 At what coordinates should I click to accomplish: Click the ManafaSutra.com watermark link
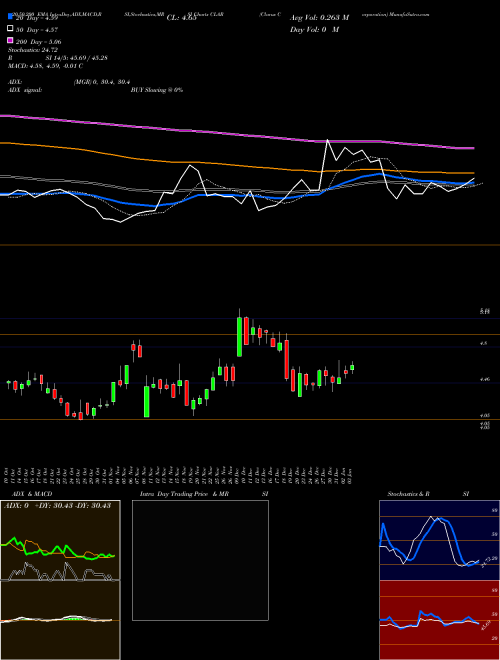tap(410, 14)
